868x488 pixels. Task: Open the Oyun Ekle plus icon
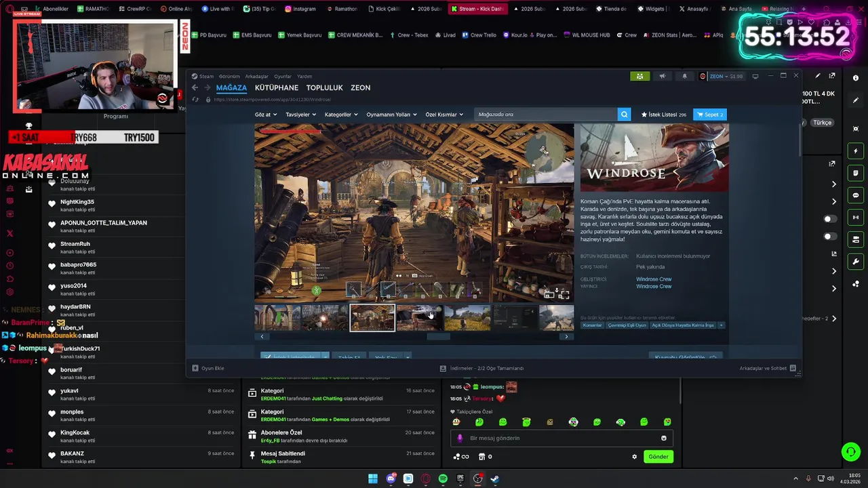coord(195,368)
